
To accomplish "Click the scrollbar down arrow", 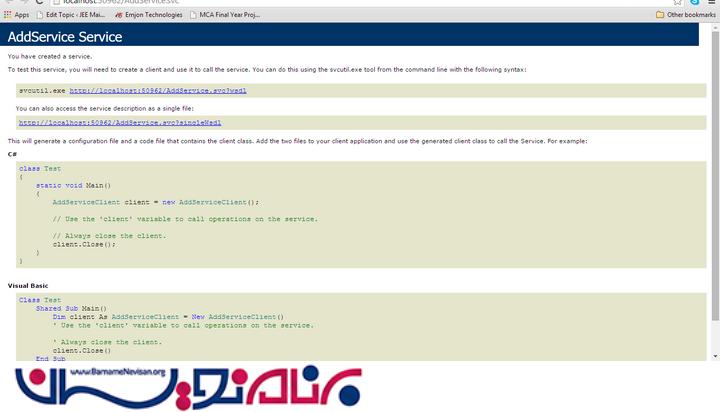I will (715, 355).
